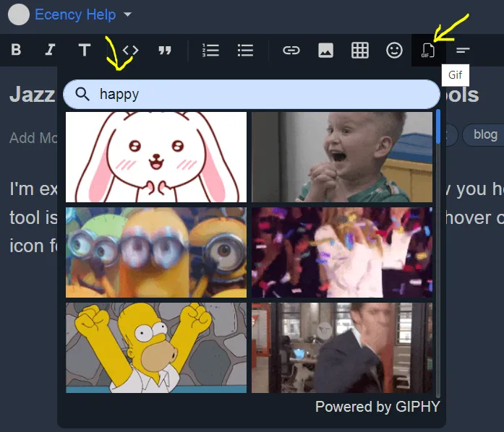Select the white bunny GIF
This screenshot has width=504, height=432.
click(x=156, y=157)
